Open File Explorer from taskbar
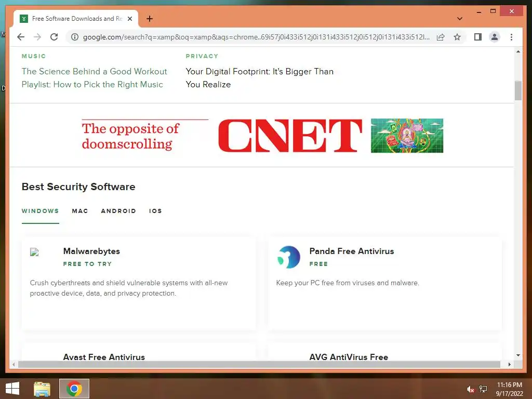 (42, 389)
